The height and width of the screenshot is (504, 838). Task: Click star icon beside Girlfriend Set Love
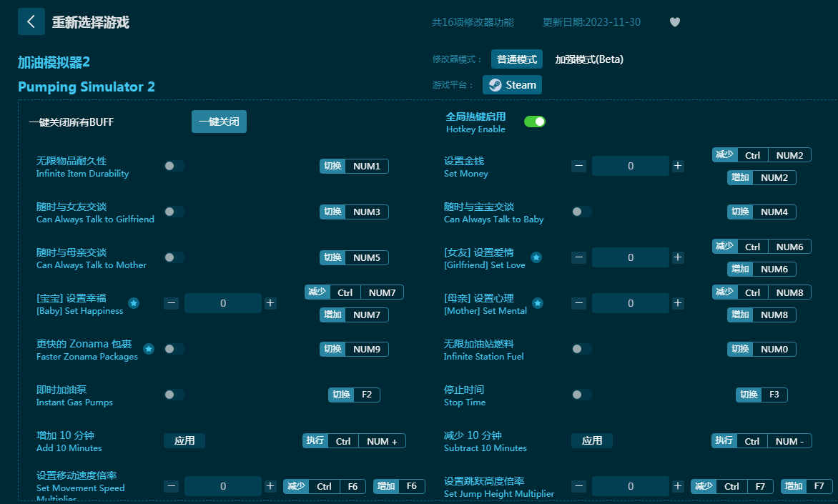[536, 257]
